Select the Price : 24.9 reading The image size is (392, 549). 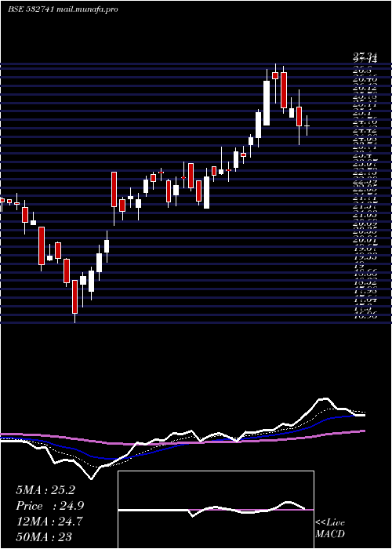50,506
